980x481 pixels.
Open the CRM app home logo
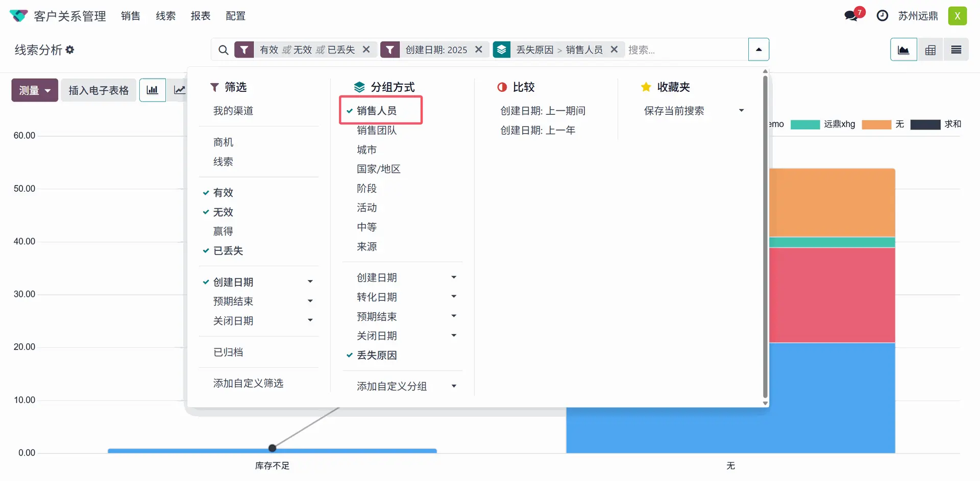tap(19, 16)
